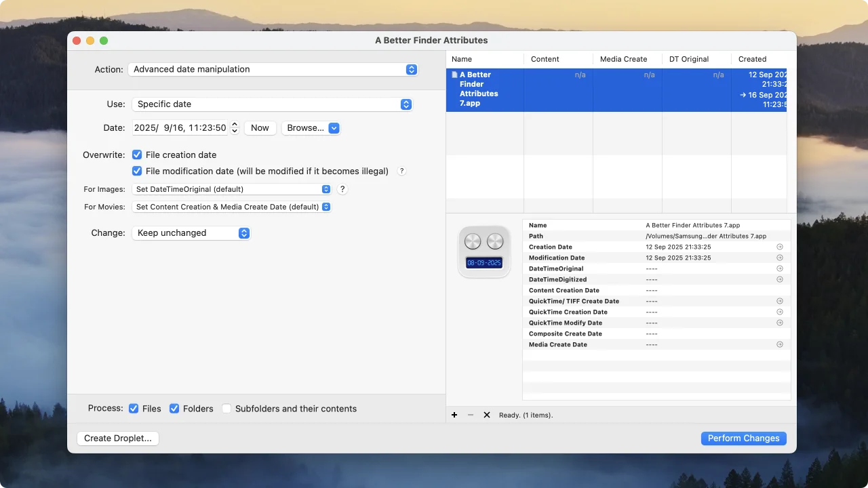Click the arrow icon beside Modification Date
868x488 pixels.
point(779,258)
